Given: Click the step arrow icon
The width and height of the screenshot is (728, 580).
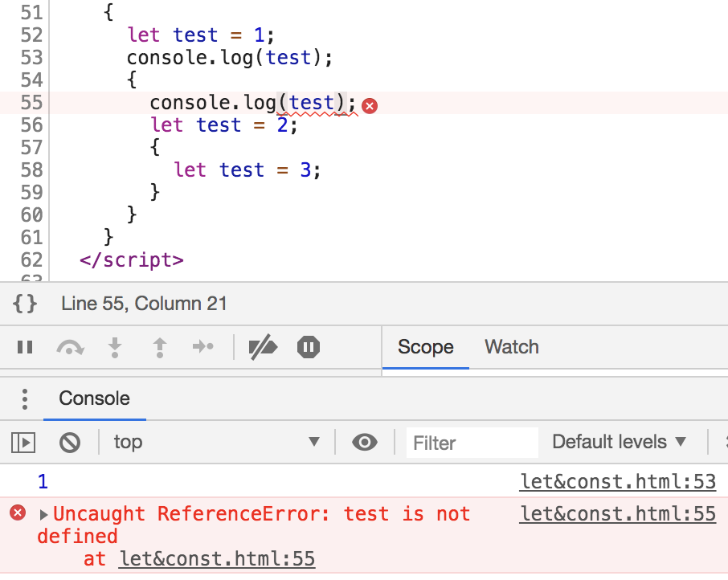Looking at the screenshot, I should 202,347.
